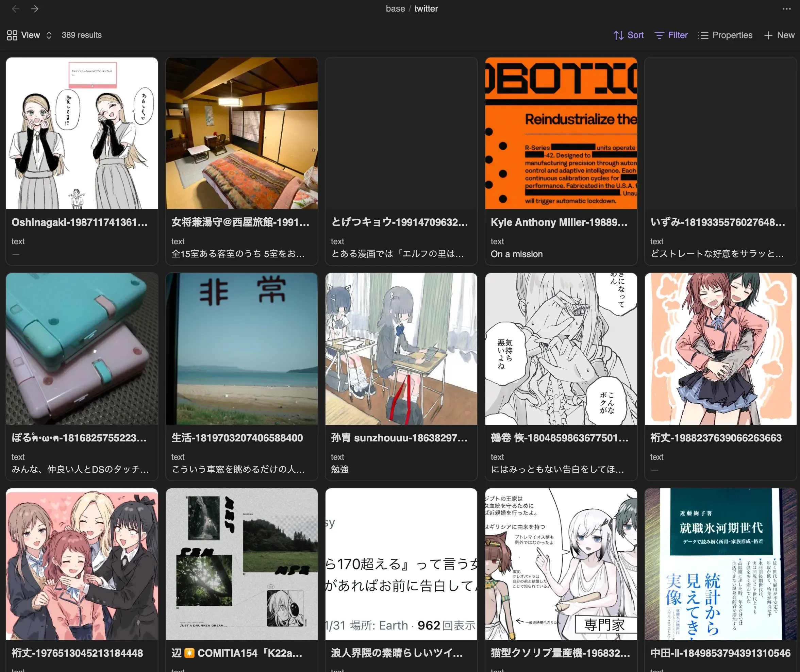Click the forward navigation arrow
Viewport: 800px width, 672px height.
35,9
